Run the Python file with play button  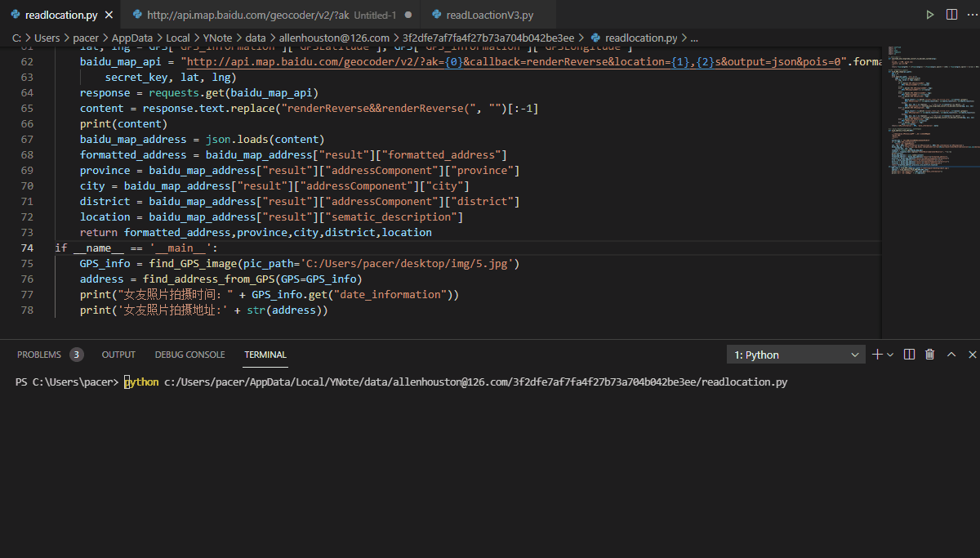click(930, 15)
